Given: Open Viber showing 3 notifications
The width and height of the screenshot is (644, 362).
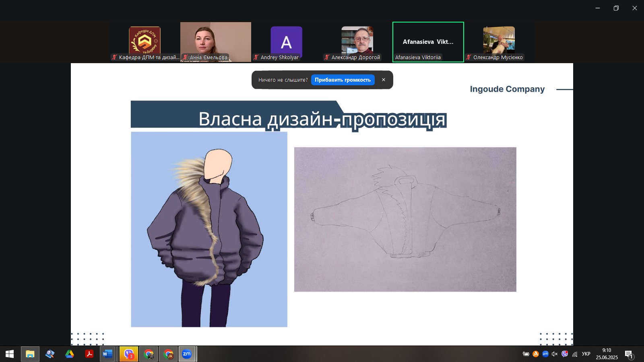Looking at the screenshot, I should (129, 354).
